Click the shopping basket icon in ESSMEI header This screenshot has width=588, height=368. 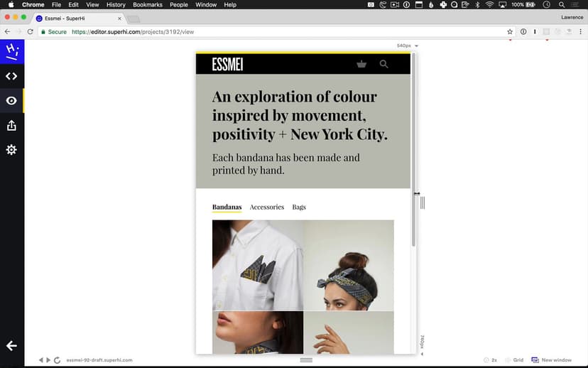click(x=361, y=65)
